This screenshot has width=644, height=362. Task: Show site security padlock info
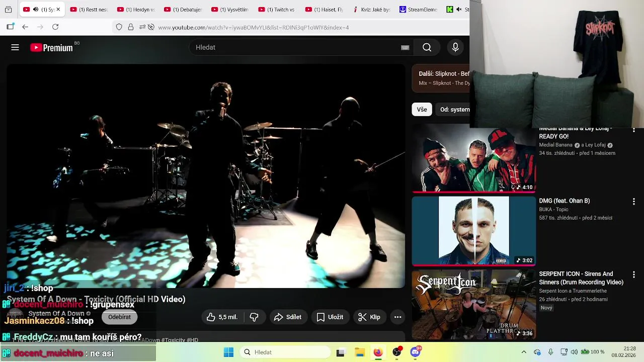(131, 27)
